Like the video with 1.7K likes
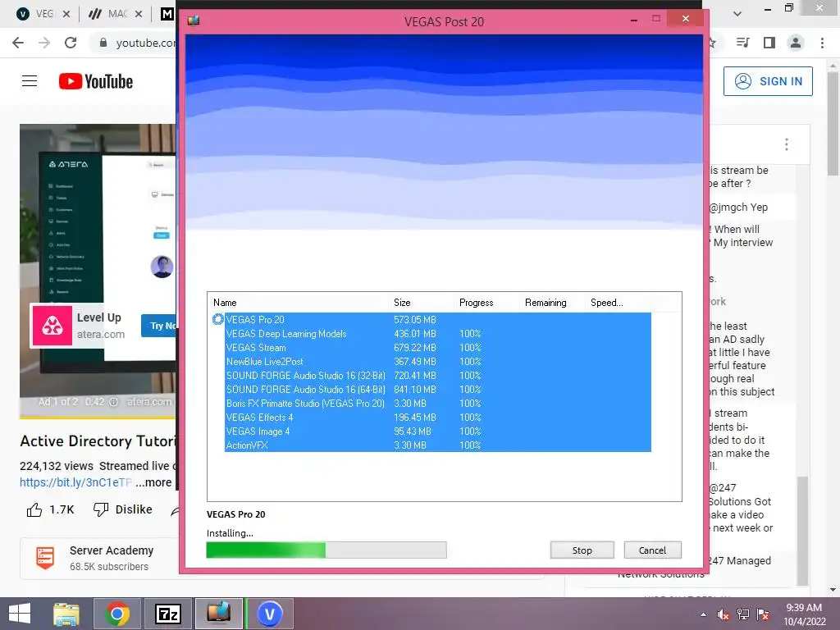The image size is (840, 630). [50, 509]
